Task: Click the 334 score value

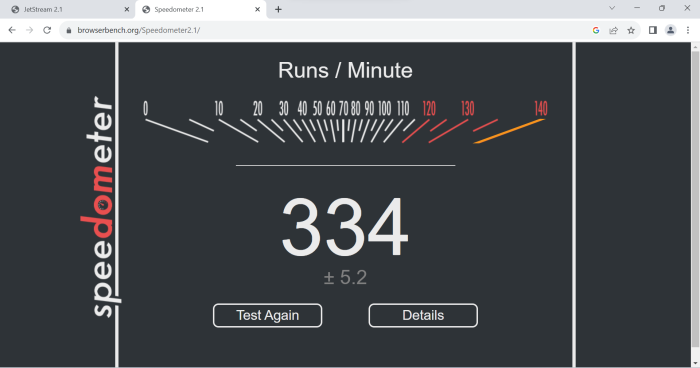Action: click(x=345, y=227)
